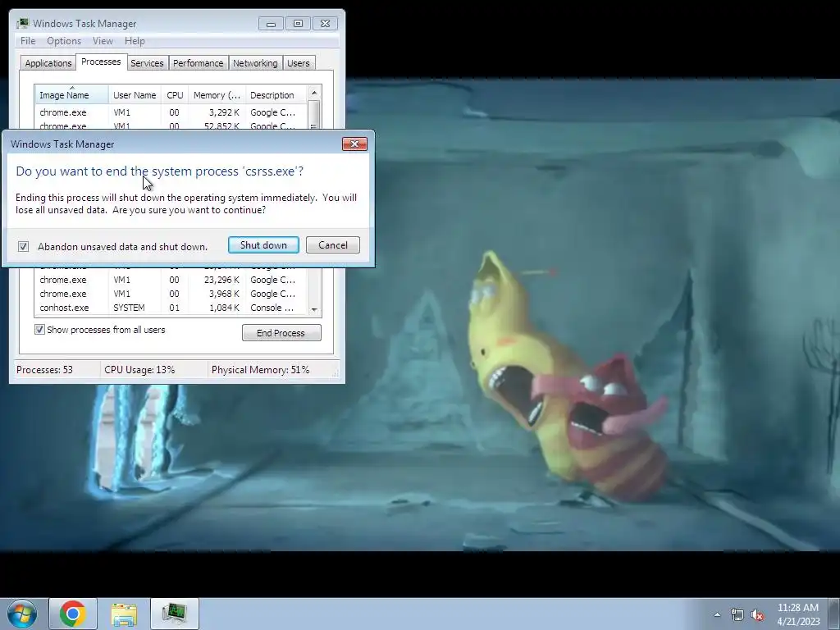Select the chrome.exe row using 23,296 K
Viewport: 840px width, 630px height.
tap(171, 280)
